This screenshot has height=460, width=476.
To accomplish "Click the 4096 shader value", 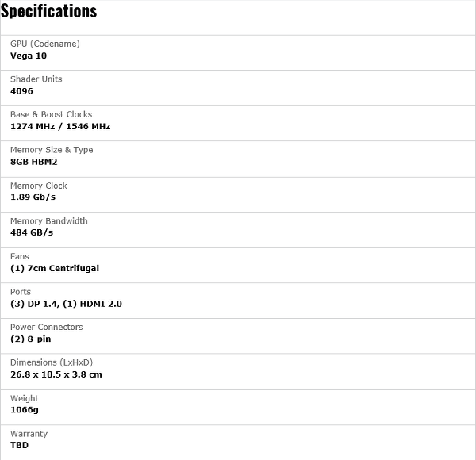I will coord(21,91).
